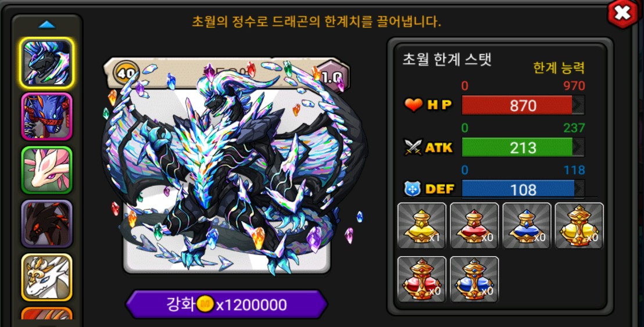644x327 pixels.
Task: Close the panel with red X button
Action: point(622,13)
